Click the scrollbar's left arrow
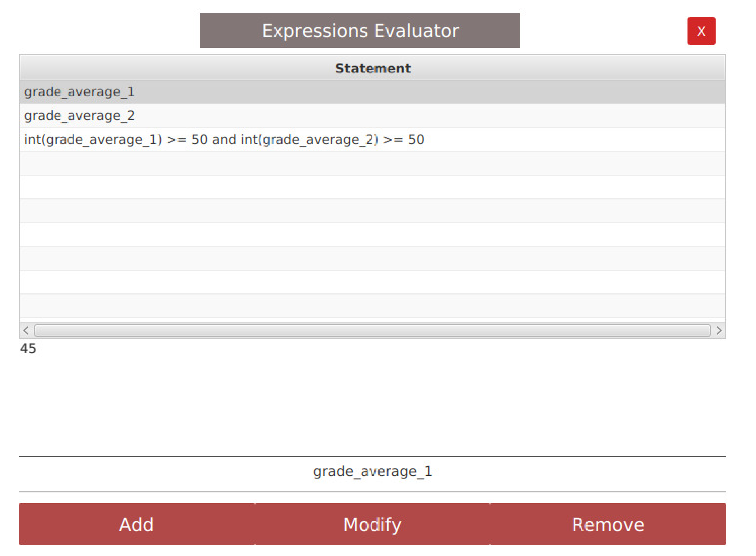Image resolution: width=756 pixels, height=556 pixels. 26,330
